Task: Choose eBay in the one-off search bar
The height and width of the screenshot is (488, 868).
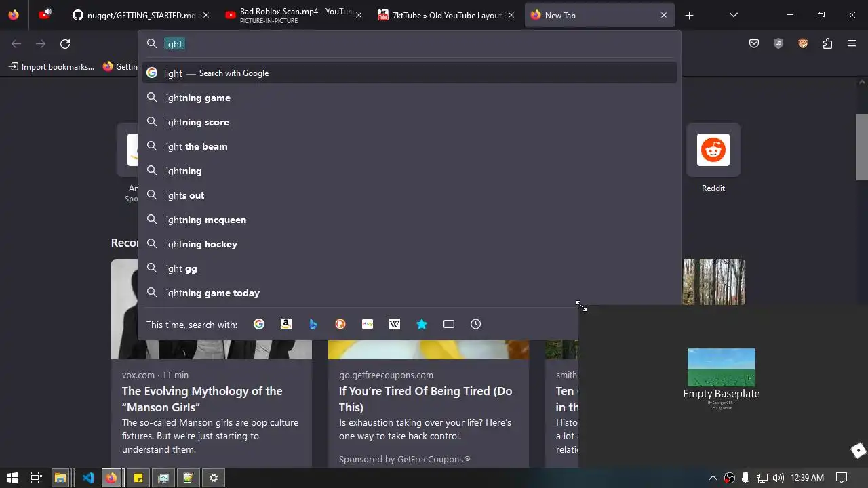Action: pos(368,324)
